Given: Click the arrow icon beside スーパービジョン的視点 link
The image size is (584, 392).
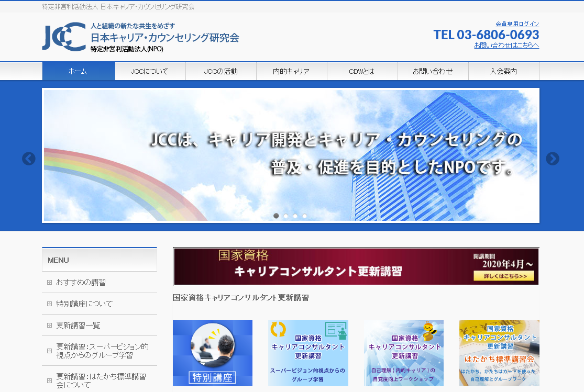Looking at the screenshot, I should click(49, 351).
